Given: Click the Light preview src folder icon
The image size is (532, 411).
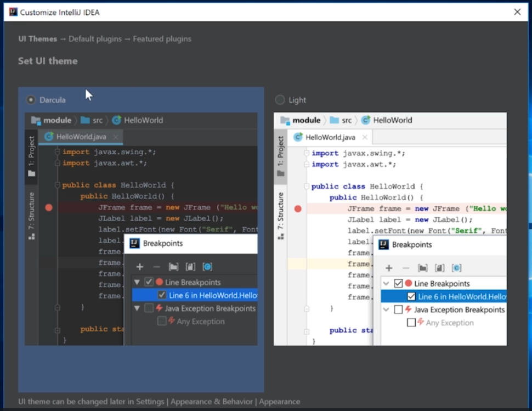Looking at the screenshot, I should click(x=335, y=120).
